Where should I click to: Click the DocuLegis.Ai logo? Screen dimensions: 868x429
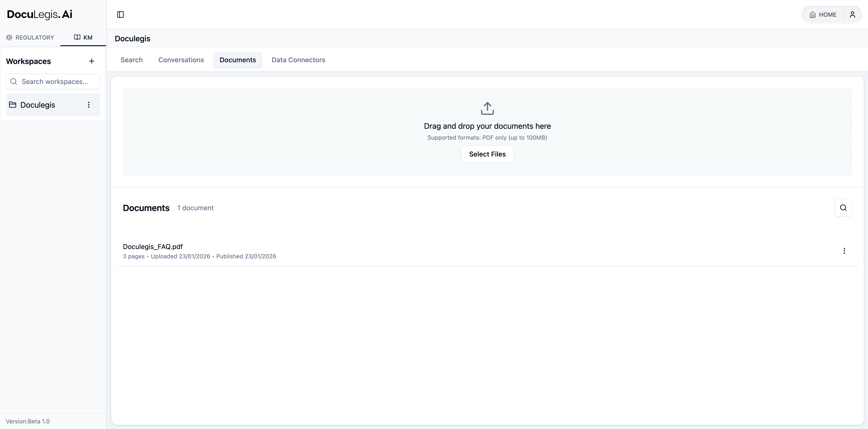[x=39, y=14]
